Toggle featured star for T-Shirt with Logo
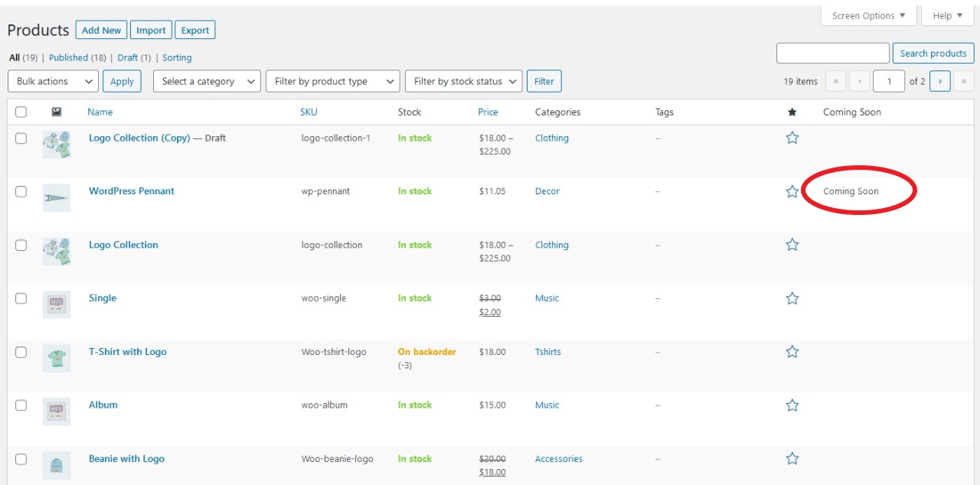 (792, 352)
